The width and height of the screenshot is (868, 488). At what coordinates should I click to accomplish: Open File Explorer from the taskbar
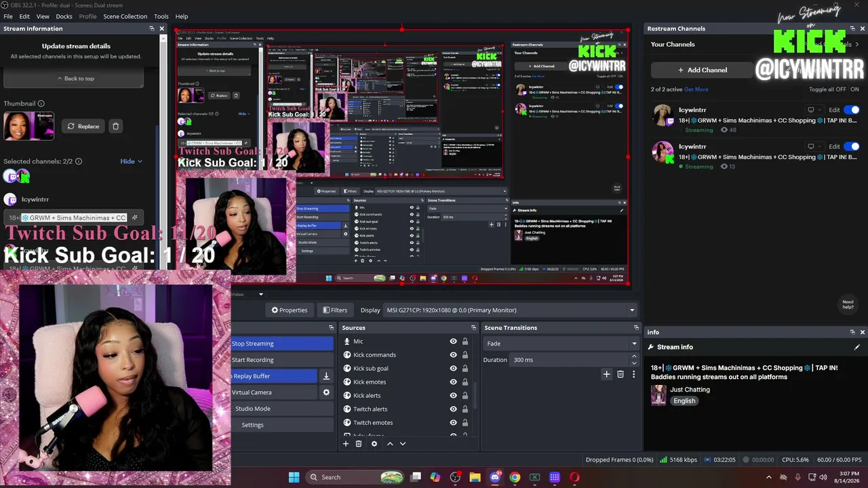pyautogui.click(x=475, y=477)
